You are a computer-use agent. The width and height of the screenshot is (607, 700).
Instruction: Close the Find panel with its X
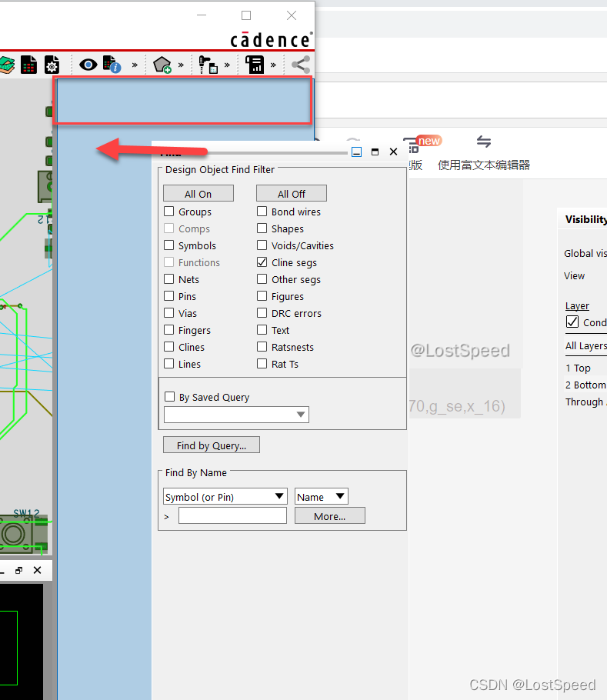(x=393, y=152)
